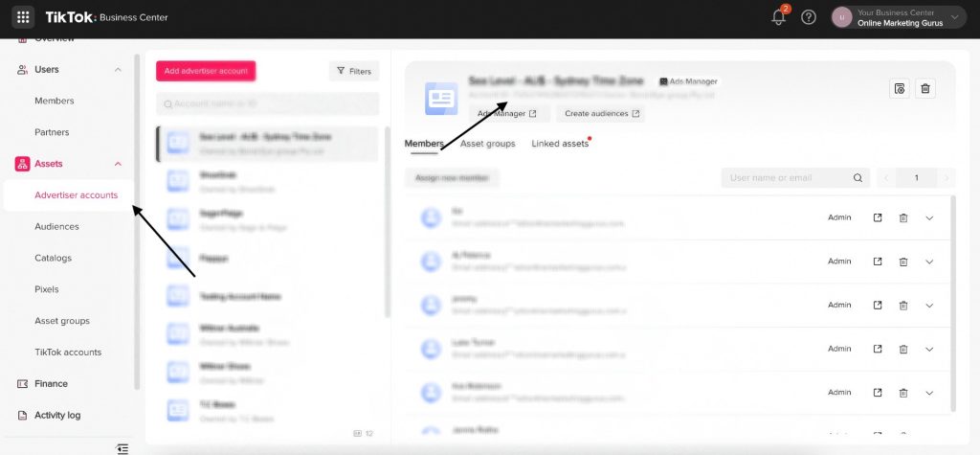
Task: Focus the User name or email search
Action: [x=795, y=178]
